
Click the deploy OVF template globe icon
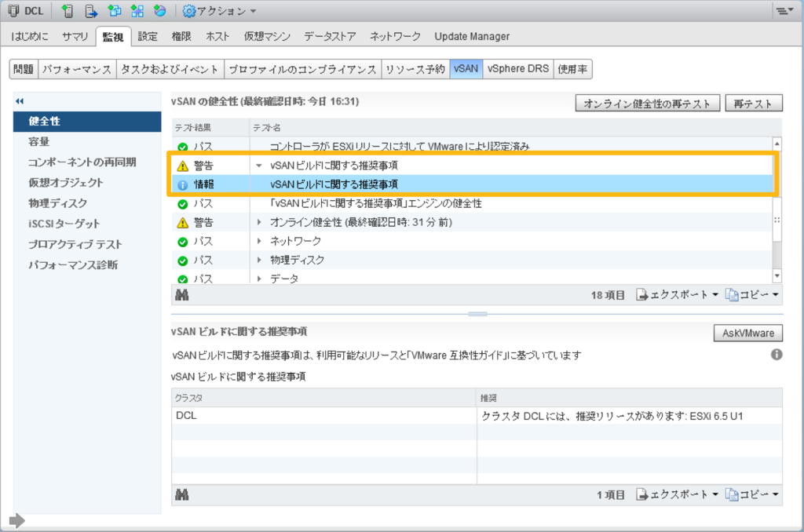click(x=160, y=11)
